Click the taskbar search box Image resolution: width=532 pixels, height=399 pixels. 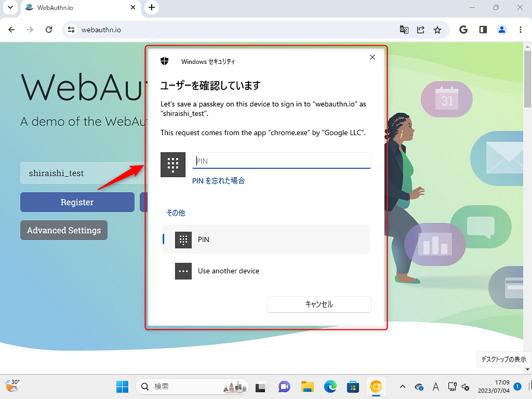pos(192,386)
